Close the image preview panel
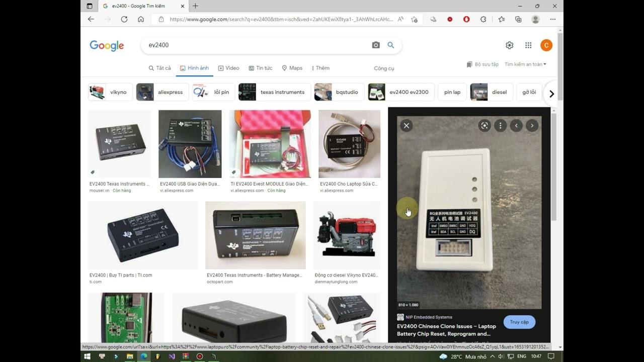The height and width of the screenshot is (362, 644). [x=407, y=126]
